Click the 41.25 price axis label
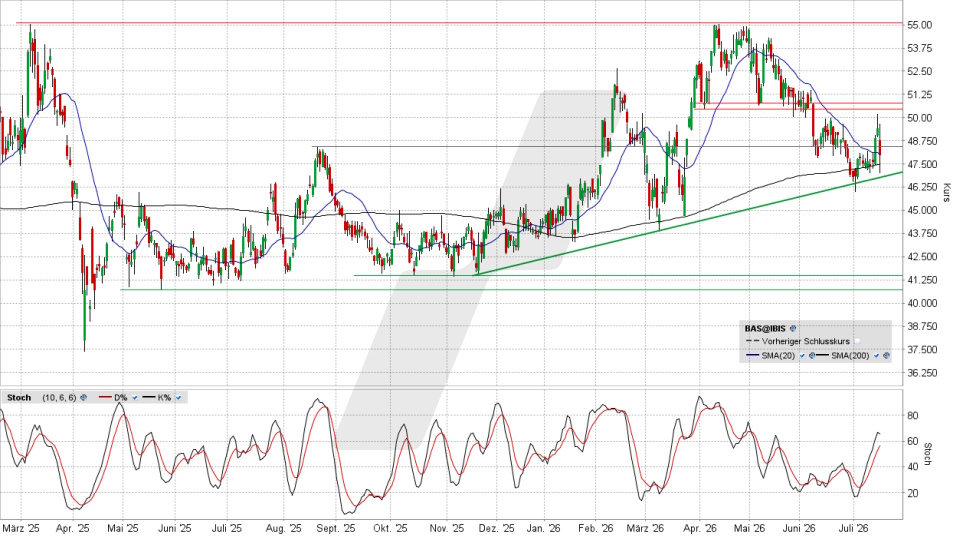960x540 pixels. coord(920,280)
